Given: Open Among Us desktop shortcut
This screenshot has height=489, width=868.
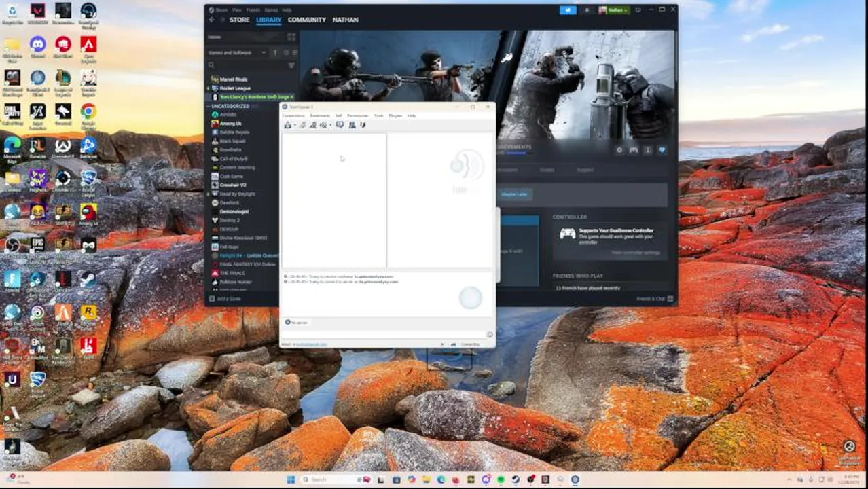Looking at the screenshot, I should 88,215.
